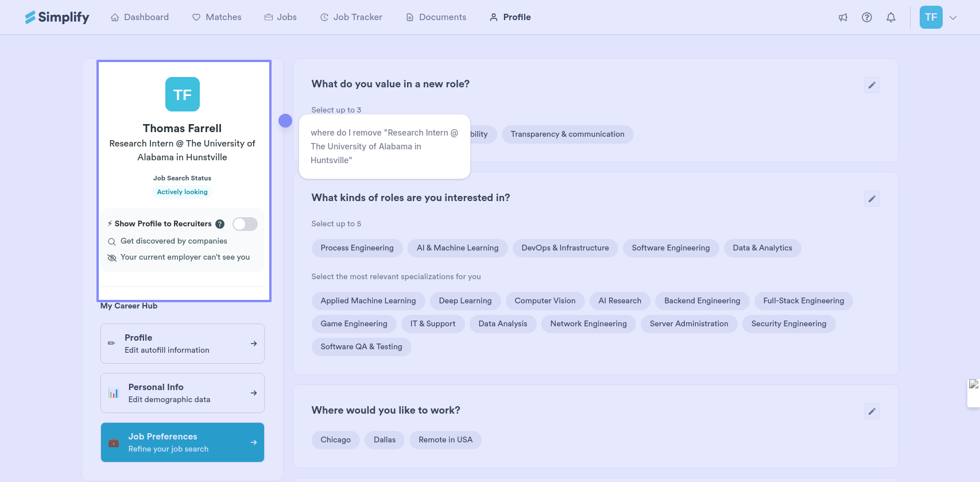980x482 pixels.
Task: Expand the account menu chevron
Action: (x=953, y=17)
